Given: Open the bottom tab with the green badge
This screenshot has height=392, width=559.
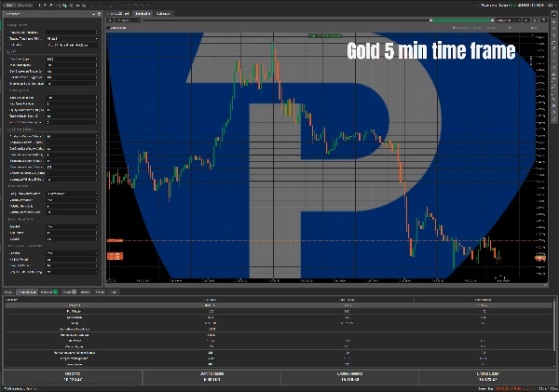Looking at the screenshot, I should click(x=48, y=291).
